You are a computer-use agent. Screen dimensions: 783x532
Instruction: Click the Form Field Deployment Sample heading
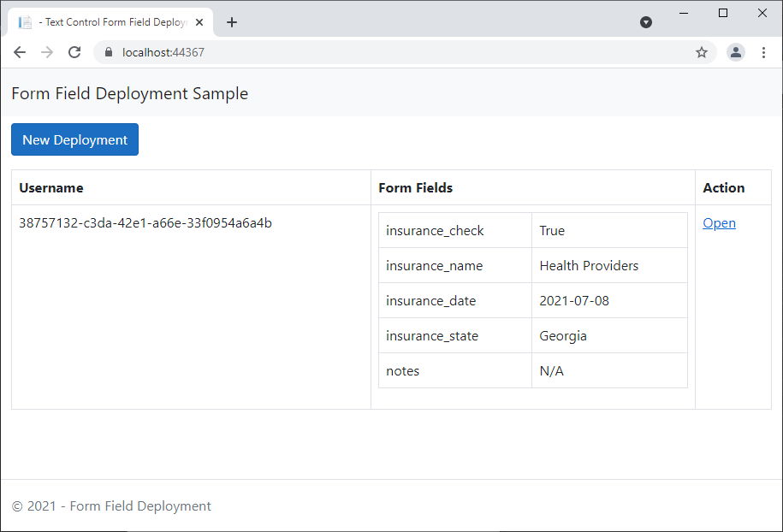point(130,93)
